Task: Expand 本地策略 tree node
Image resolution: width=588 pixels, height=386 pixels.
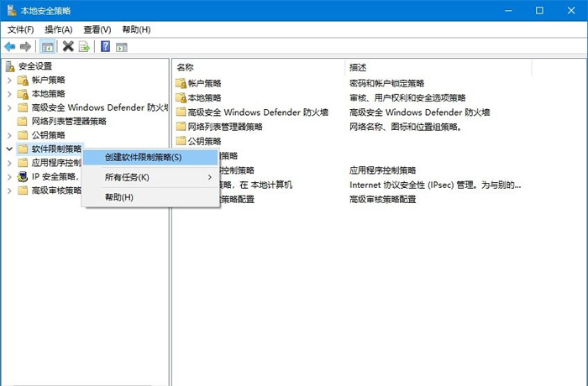Action: pos(9,94)
